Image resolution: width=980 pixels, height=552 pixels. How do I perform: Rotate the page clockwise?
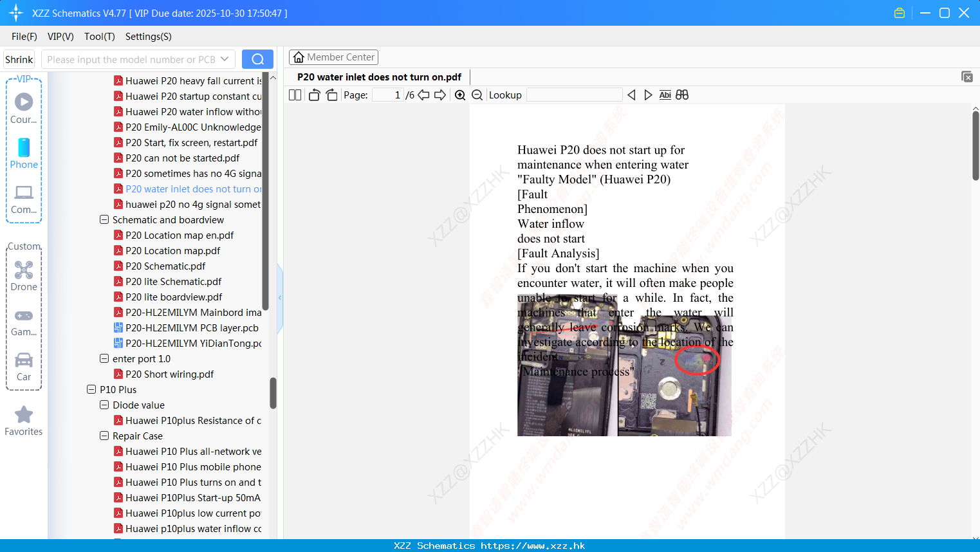pos(331,95)
